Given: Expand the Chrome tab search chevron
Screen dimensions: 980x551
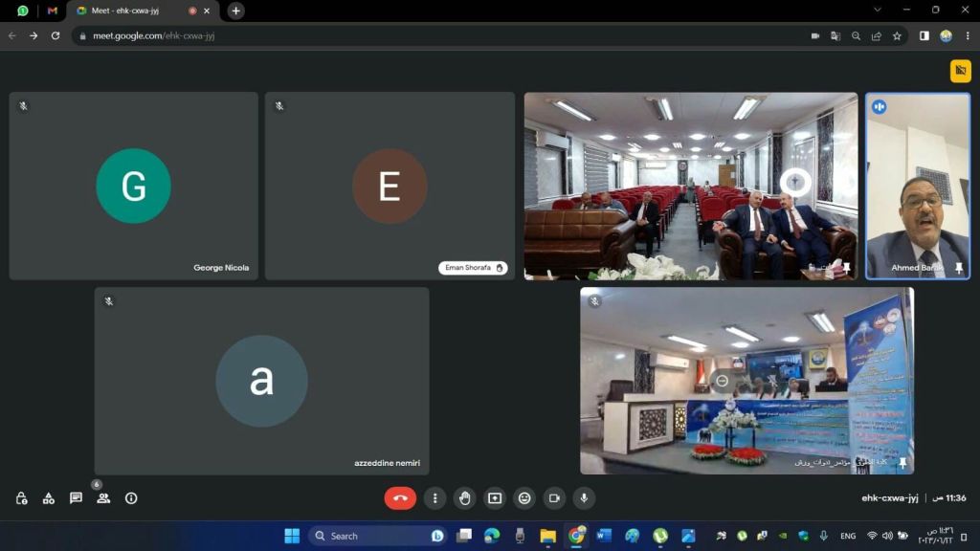Looking at the screenshot, I should 879,11.
